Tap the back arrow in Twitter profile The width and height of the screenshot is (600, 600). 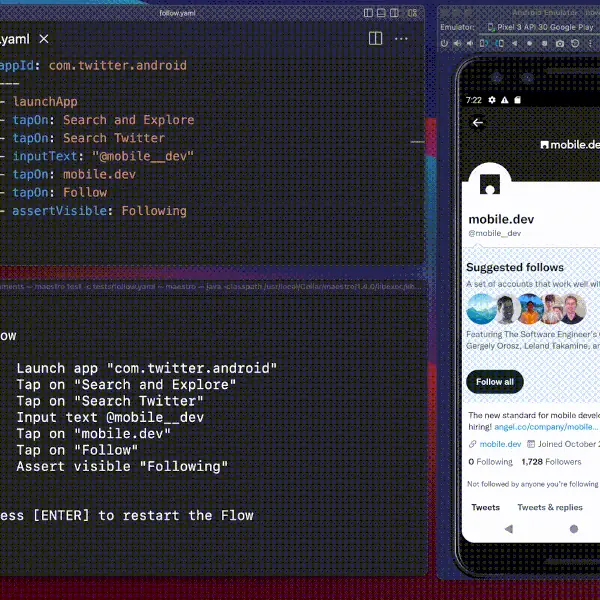[478, 123]
